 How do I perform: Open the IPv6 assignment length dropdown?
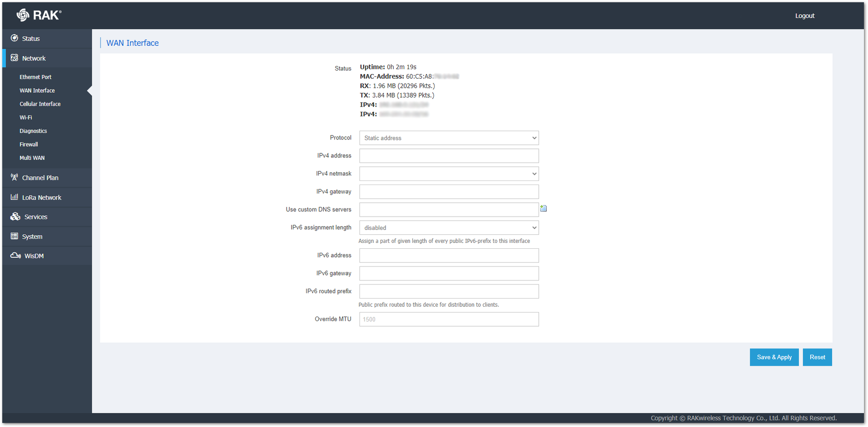[449, 228]
